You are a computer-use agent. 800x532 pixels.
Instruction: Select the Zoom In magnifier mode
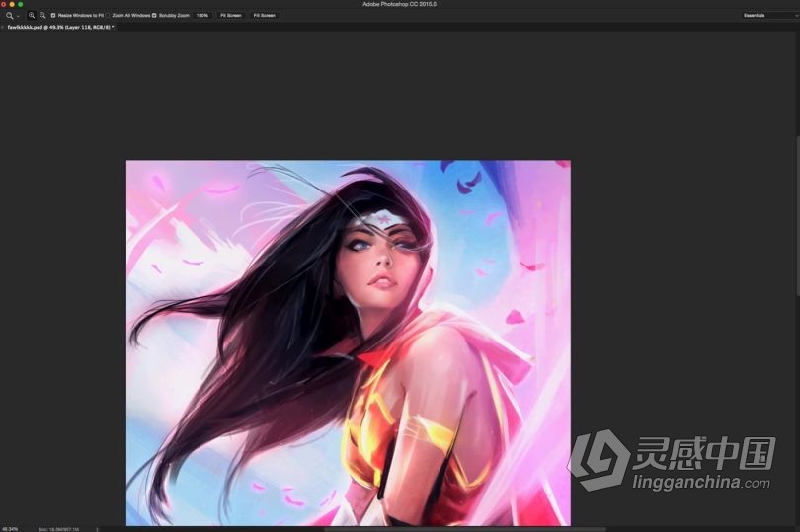32,16
